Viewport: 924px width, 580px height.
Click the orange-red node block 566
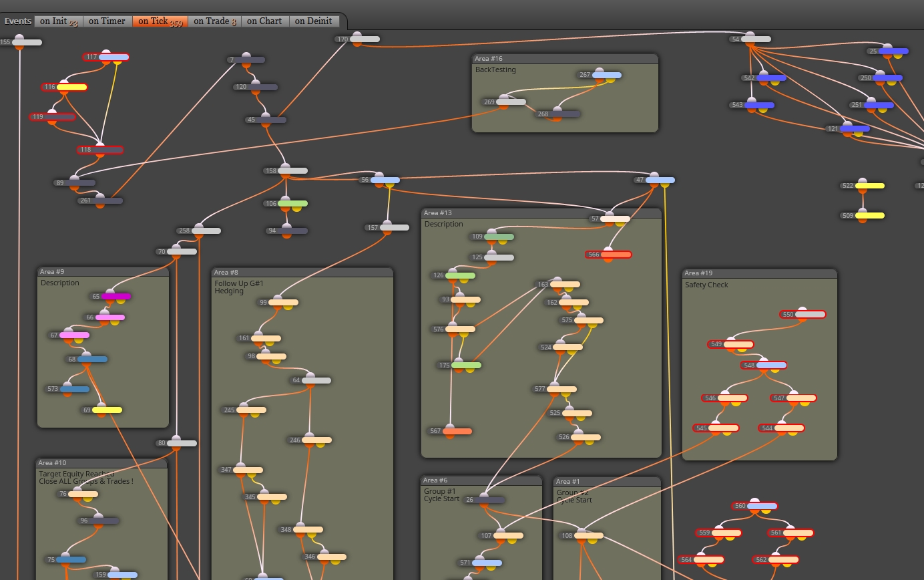pos(608,255)
